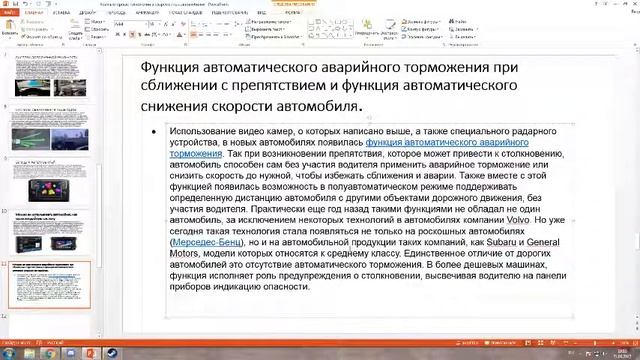The width and height of the screenshot is (640, 360).
Task: Click the Сбросить slide reset button
Action: click(x=97, y=29)
